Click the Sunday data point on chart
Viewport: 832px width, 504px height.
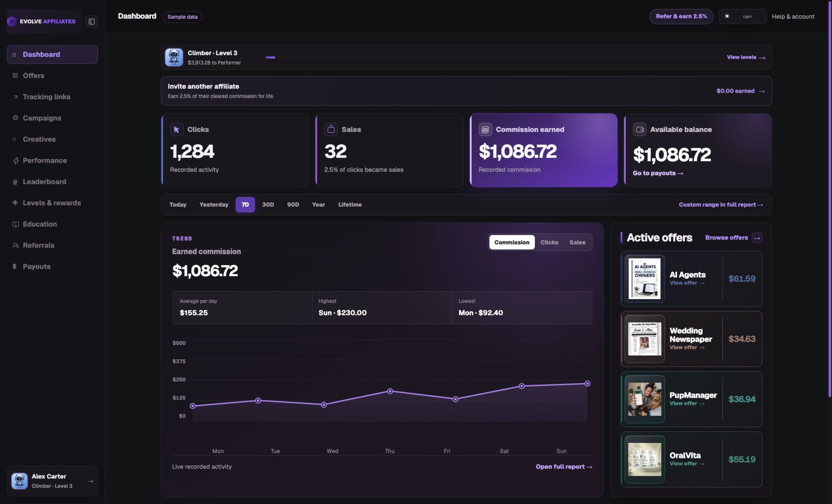coord(587,384)
